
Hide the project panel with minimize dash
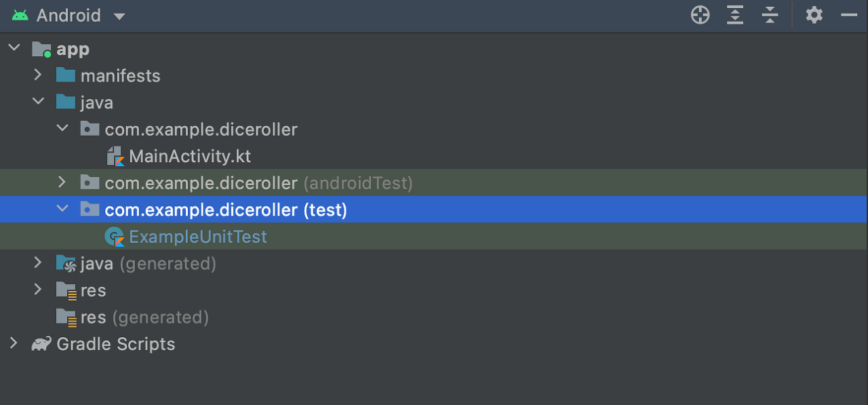coord(849,15)
